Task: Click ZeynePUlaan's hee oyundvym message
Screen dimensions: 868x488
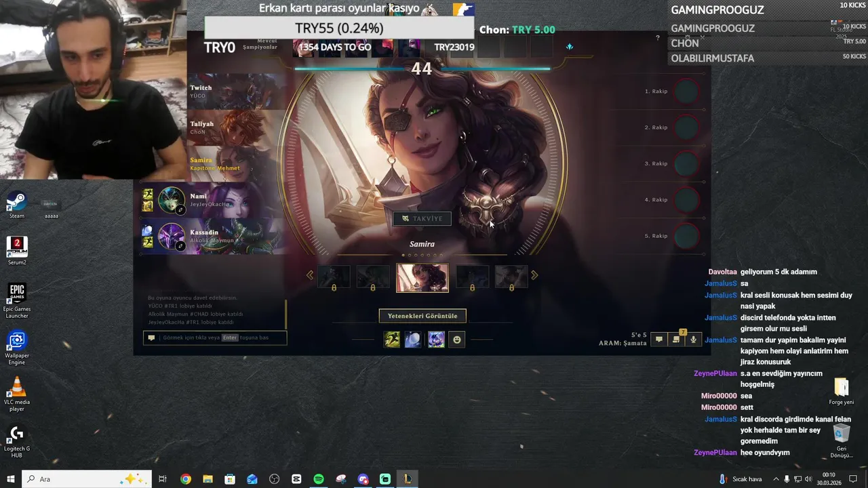Action: (741, 452)
